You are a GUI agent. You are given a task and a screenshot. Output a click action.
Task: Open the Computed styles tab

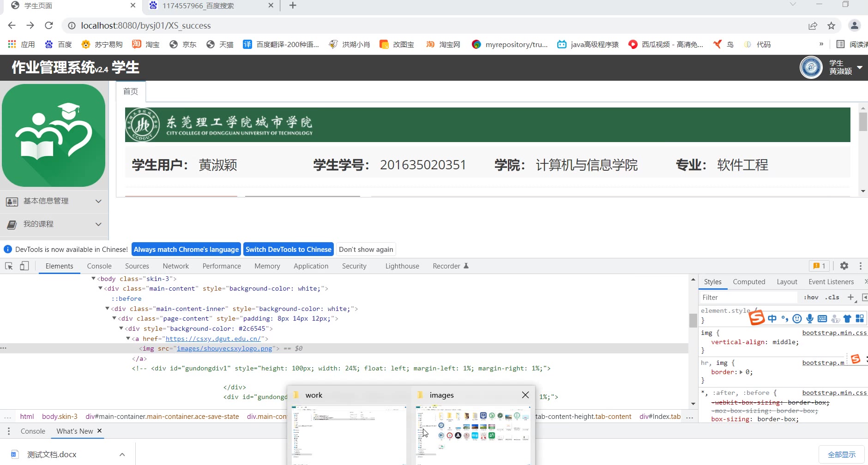[749, 282]
